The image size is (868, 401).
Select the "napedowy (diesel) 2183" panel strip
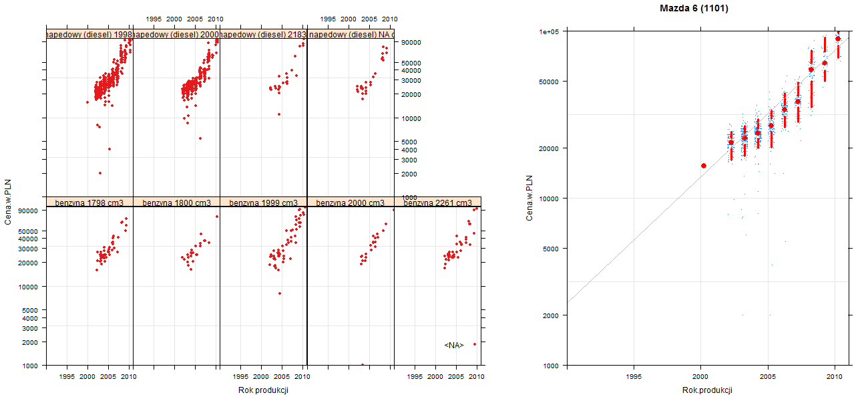point(263,34)
